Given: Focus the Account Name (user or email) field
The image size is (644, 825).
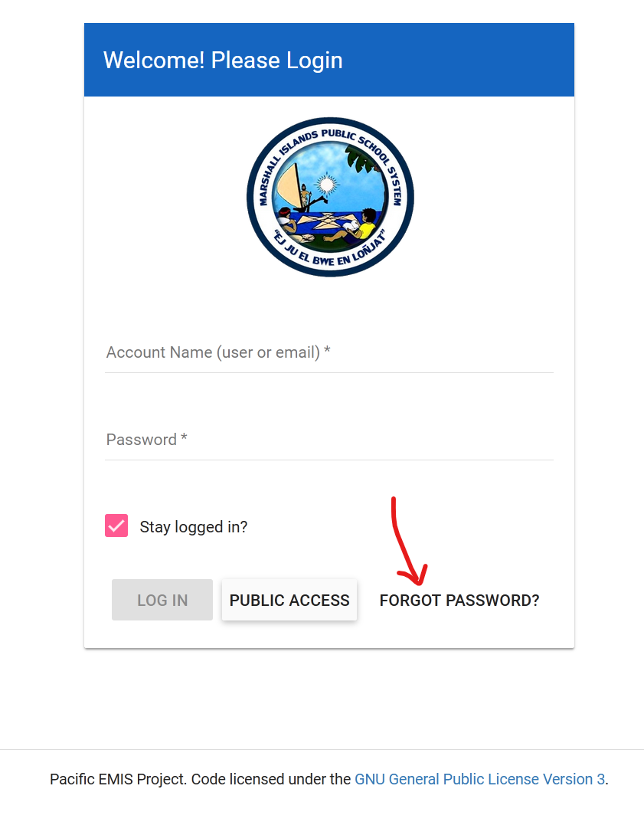Looking at the screenshot, I should pos(329,352).
